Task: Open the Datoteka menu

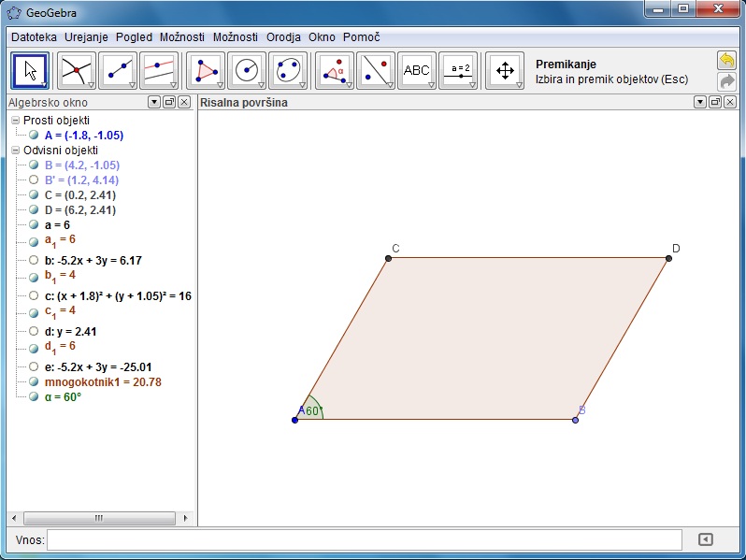Action: pos(35,37)
